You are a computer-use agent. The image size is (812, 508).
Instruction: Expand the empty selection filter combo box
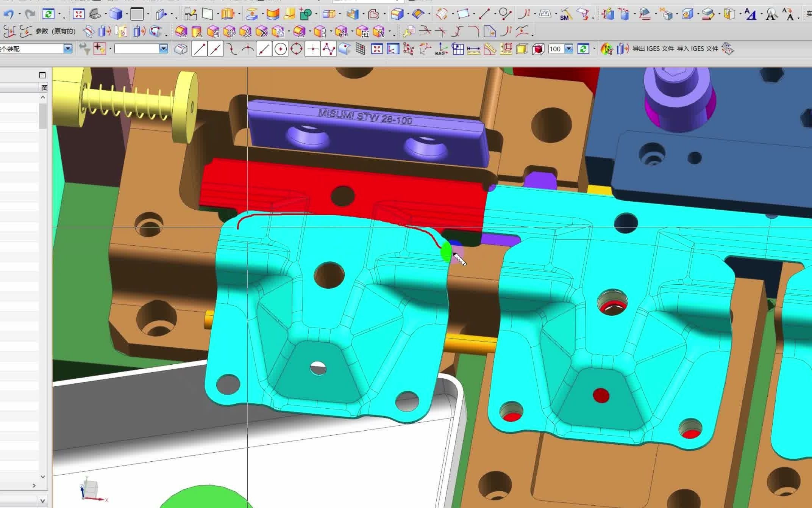tap(163, 49)
